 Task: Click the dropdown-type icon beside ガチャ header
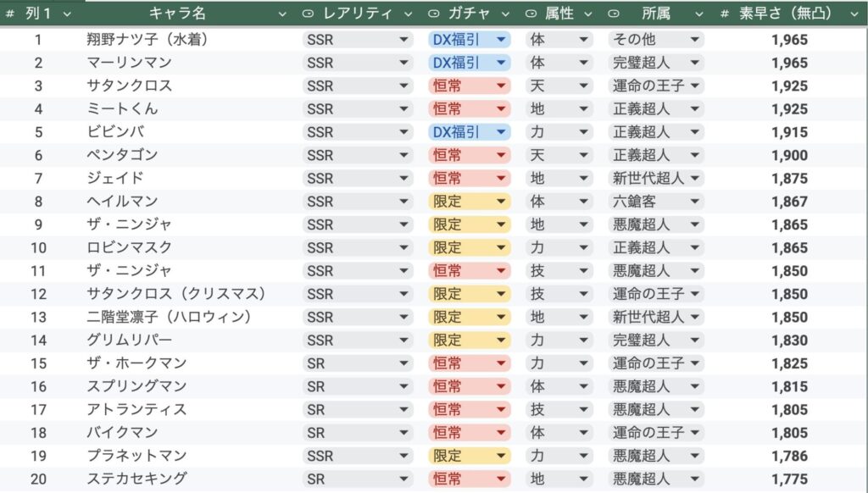coord(434,14)
